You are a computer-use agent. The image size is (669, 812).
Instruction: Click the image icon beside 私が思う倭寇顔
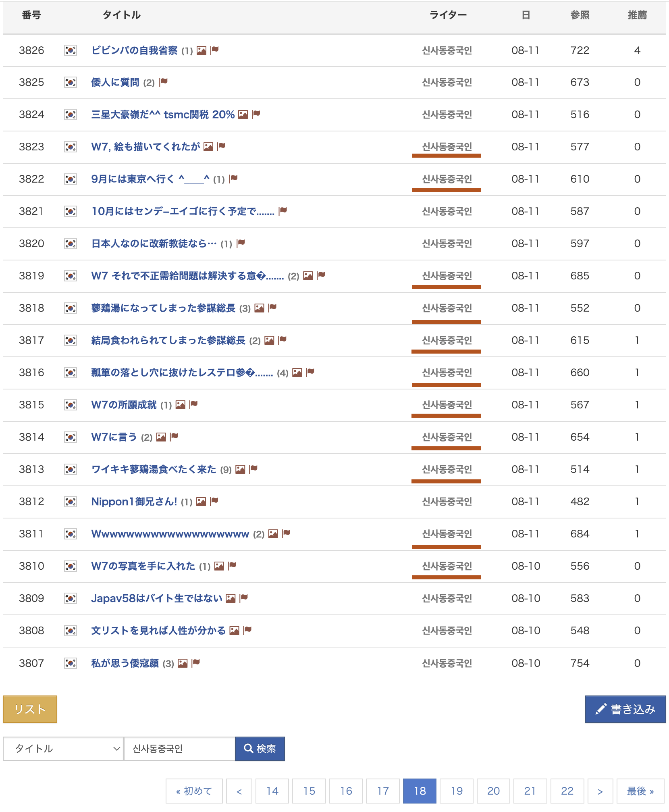[x=183, y=663]
